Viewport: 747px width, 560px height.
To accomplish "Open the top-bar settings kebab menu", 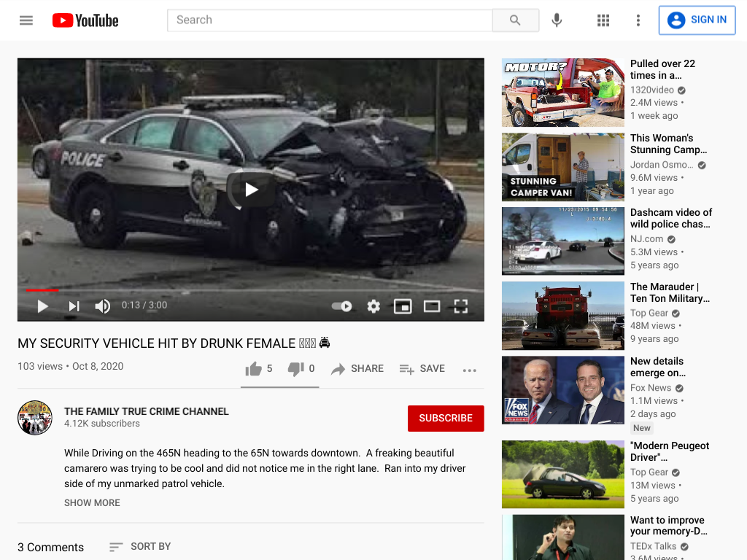I will click(638, 20).
